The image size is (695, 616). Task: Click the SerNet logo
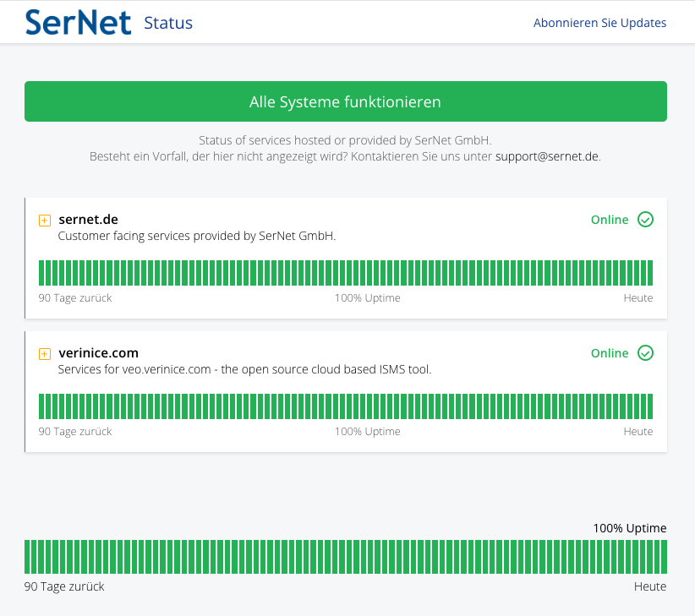[78, 23]
